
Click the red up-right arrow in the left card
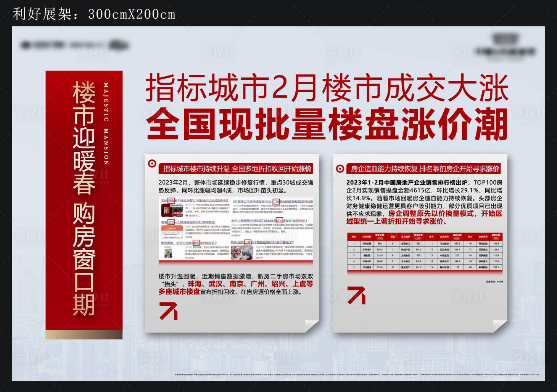click(169, 311)
